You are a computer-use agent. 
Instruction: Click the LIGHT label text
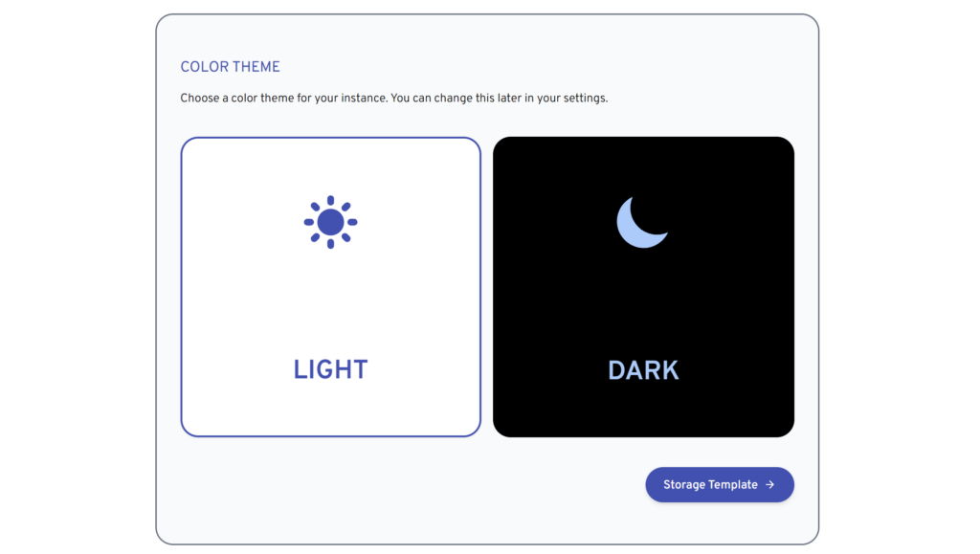[330, 370]
